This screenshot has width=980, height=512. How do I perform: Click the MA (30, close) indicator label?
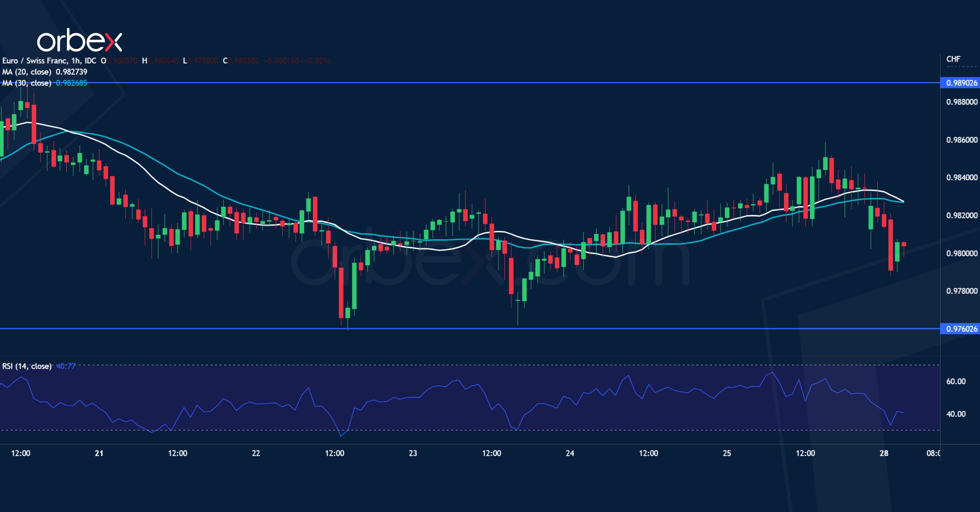pyautogui.click(x=27, y=83)
